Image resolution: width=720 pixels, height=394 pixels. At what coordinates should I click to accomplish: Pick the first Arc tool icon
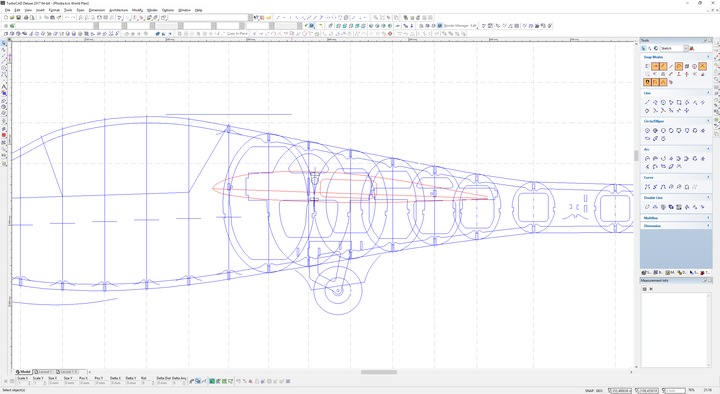[647, 158]
